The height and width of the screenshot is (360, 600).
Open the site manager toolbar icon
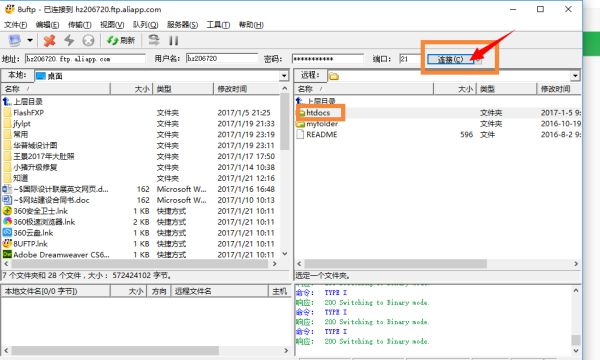[x=15, y=40]
